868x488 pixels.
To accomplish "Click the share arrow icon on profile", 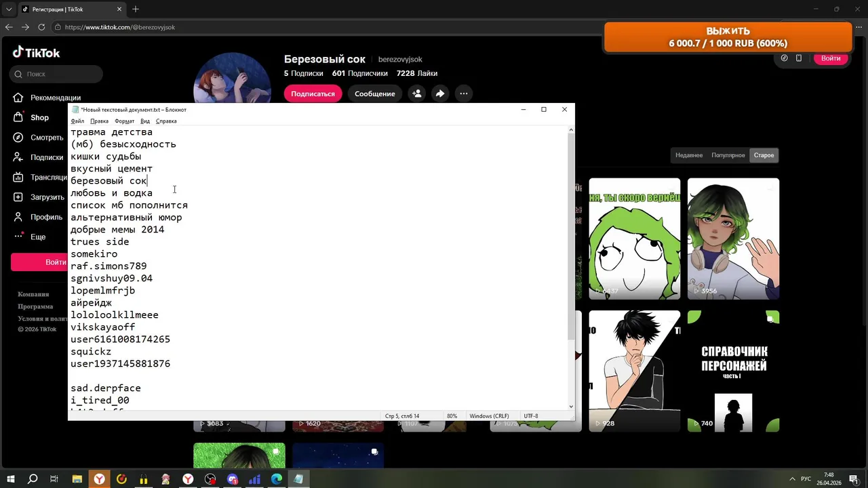I will 440,94.
